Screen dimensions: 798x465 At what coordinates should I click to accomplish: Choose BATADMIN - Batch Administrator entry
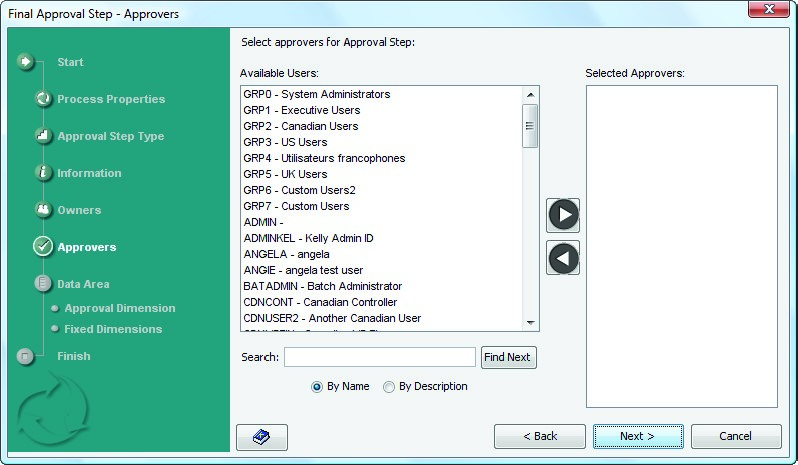[322, 286]
